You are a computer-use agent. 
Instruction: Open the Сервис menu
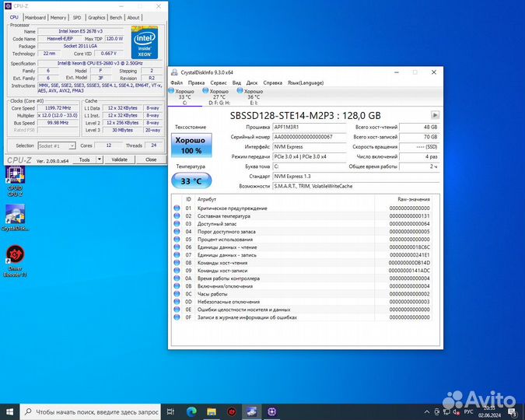tap(219, 82)
